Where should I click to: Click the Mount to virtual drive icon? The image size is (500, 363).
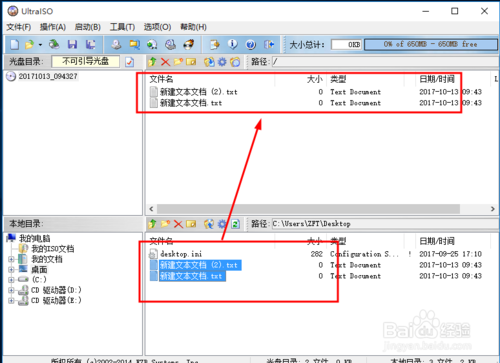[152, 44]
